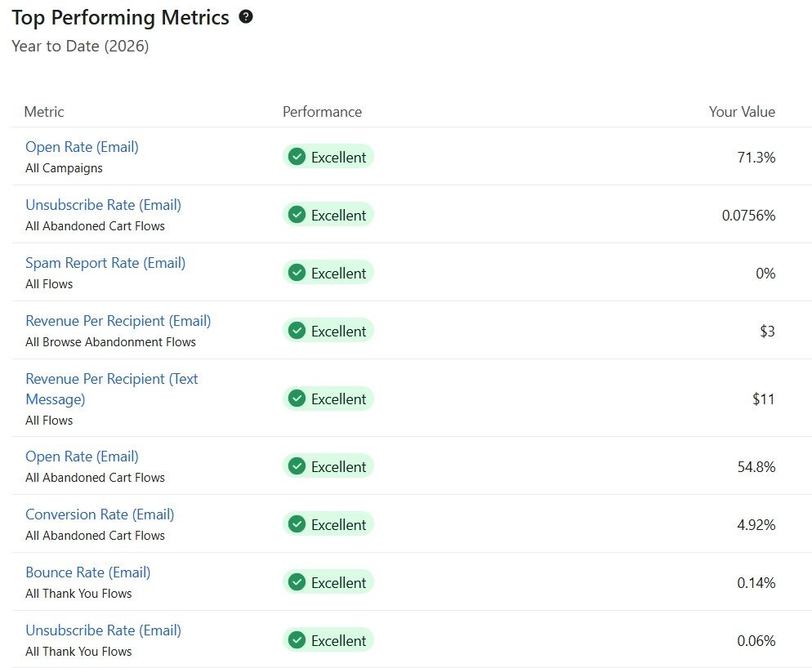Viewport: 812px width, 668px height.
Task: Click the Year to Date (2026) subtitle
Action: pos(80,46)
